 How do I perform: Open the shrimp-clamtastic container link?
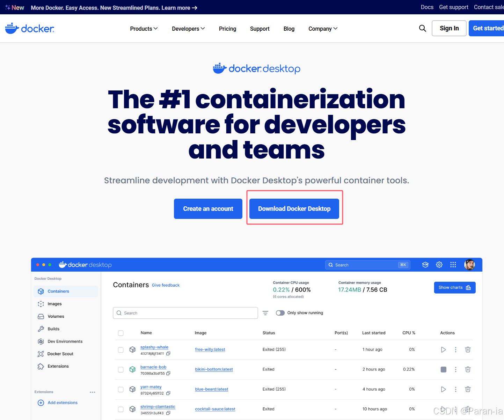[158, 407]
